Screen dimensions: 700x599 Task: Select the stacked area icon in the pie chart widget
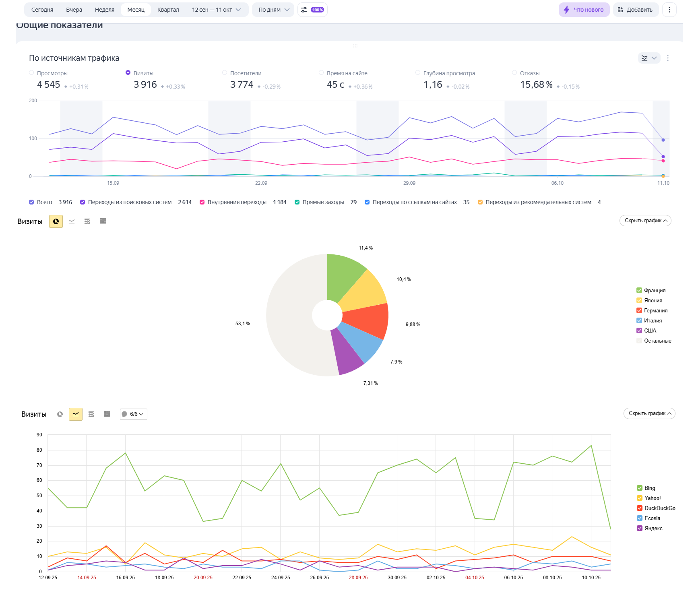click(x=87, y=221)
